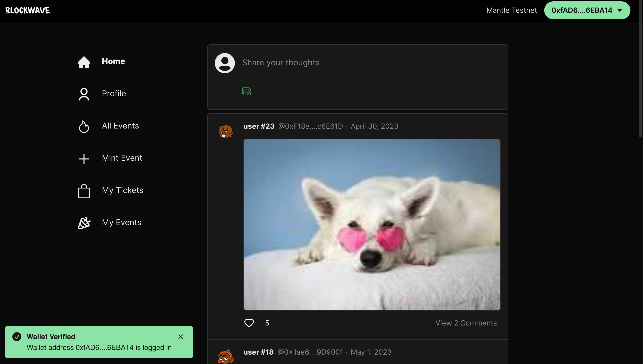Click the All Events flame icon
This screenshot has height=364, width=643.
pos(84,126)
